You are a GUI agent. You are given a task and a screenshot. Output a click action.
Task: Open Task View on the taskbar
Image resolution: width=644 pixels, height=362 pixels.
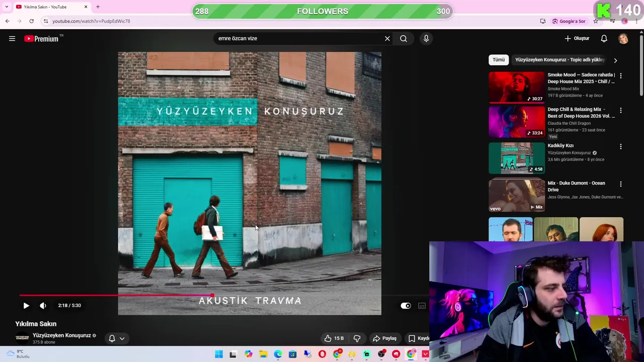233,354
